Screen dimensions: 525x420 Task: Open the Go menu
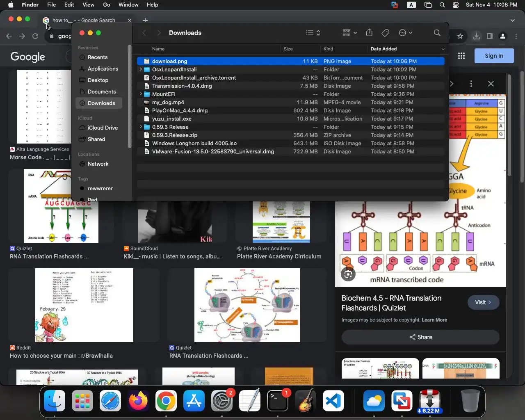click(x=107, y=5)
